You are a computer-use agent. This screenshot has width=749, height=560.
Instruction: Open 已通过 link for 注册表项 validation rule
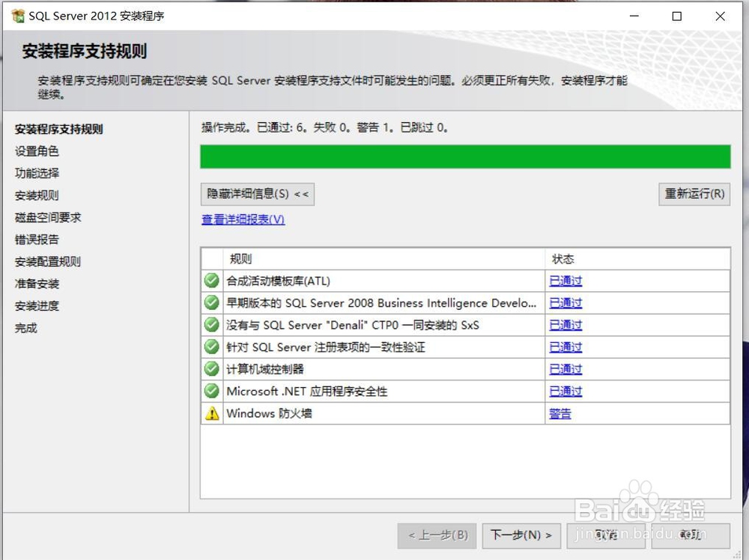coord(565,347)
